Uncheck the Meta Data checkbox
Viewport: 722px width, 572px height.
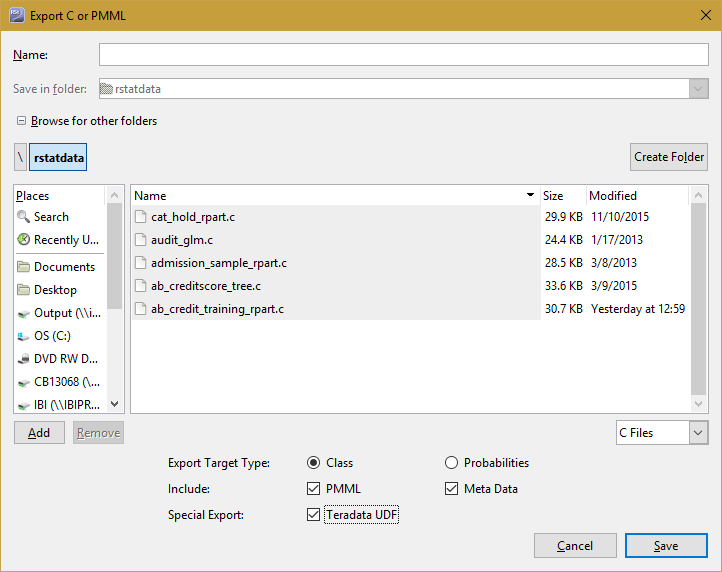point(451,488)
